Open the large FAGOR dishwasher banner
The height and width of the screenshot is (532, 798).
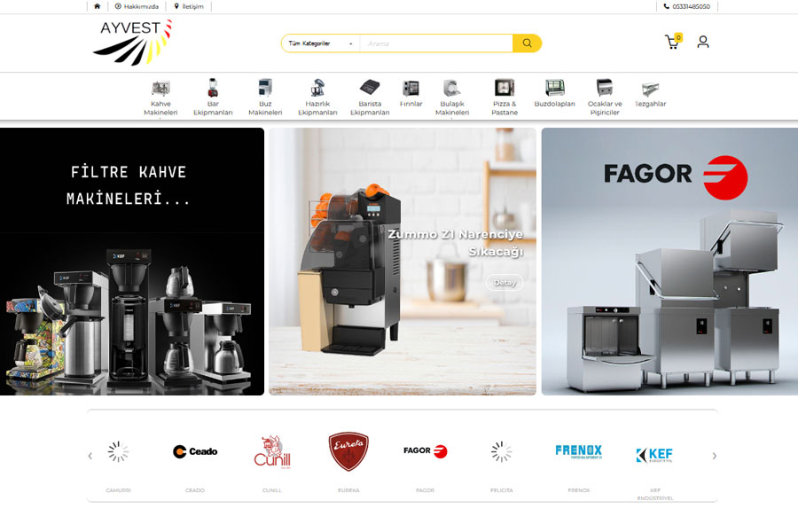click(x=669, y=262)
